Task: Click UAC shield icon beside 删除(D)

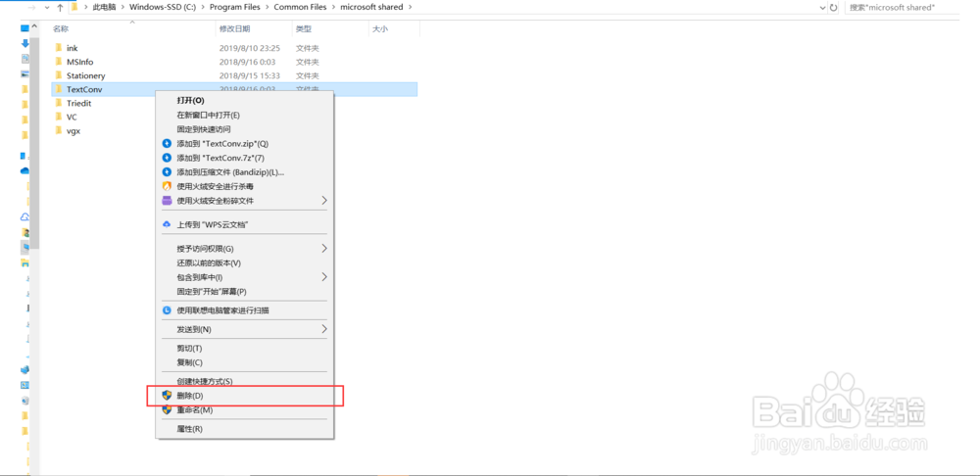Action: 167,396
